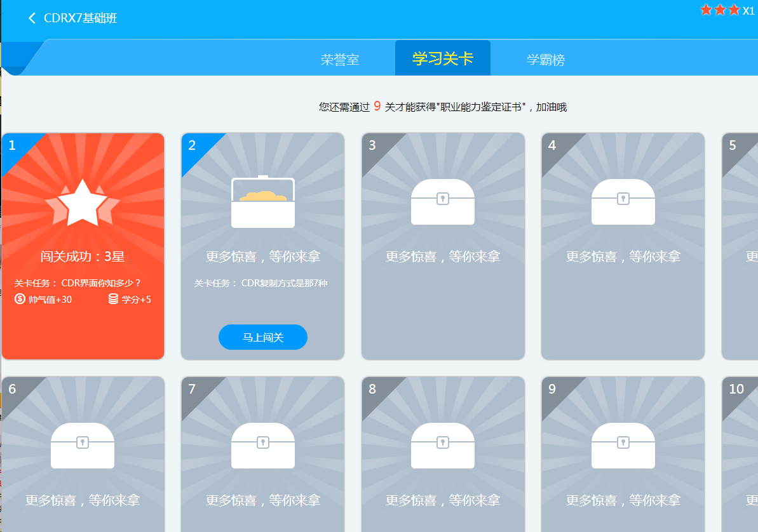Click the locked chest icon on level 4

[x=623, y=202]
